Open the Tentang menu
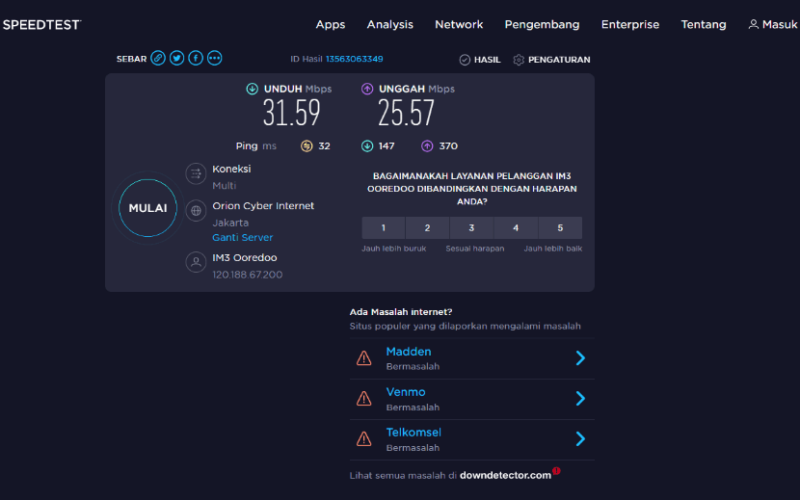The image size is (800, 500). (704, 24)
